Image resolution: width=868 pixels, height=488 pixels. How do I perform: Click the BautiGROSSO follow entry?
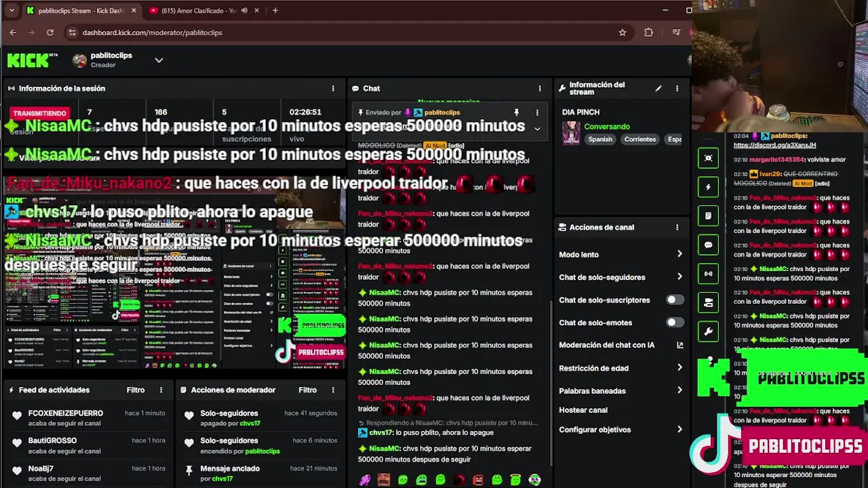[88, 445]
